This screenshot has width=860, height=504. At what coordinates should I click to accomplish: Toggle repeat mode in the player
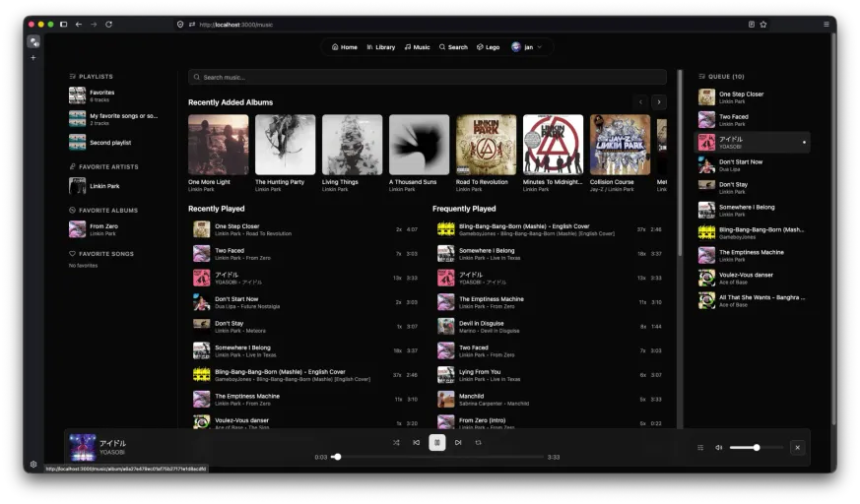click(x=478, y=443)
